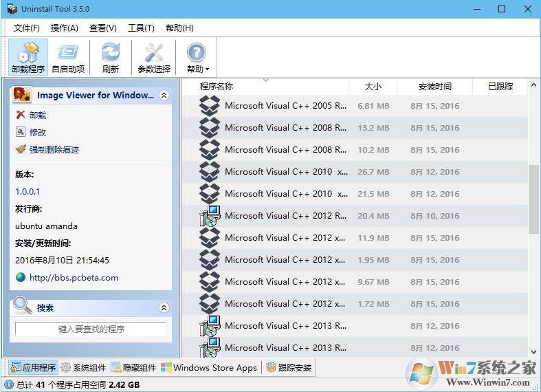This screenshot has height=392, width=541.
Task: Select the Visual C++ 2012 9.67 MB icon
Action: tap(210, 281)
